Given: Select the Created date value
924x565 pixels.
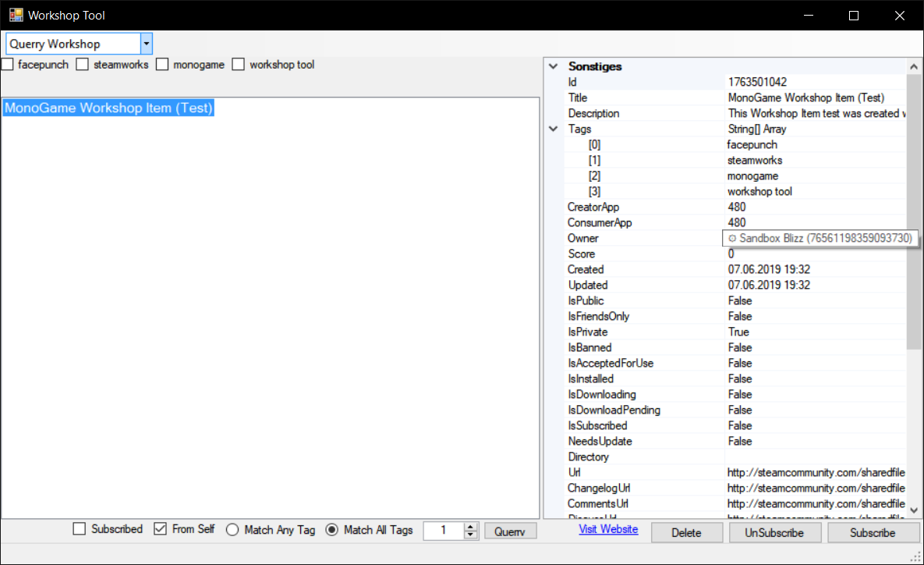Looking at the screenshot, I should (769, 269).
